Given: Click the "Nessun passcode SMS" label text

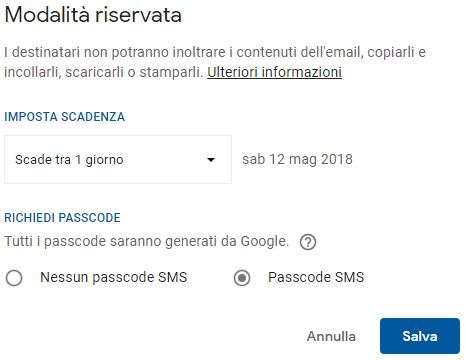Looking at the screenshot, I should click(x=114, y=277).
